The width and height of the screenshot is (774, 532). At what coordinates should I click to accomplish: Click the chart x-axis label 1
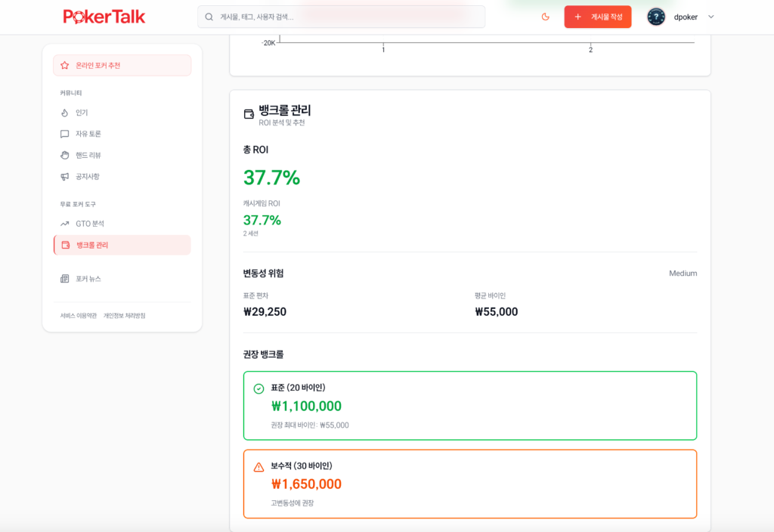(383, 50)
